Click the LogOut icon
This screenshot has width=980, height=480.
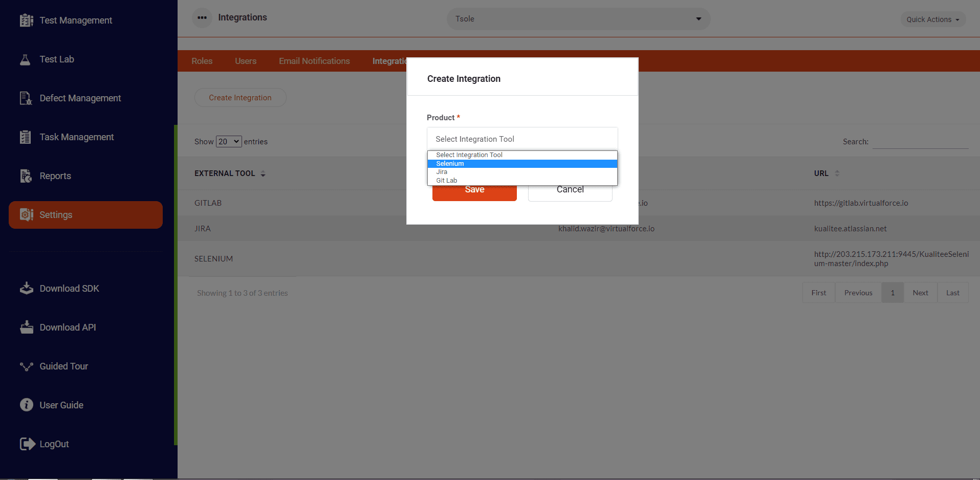point(27,444)
